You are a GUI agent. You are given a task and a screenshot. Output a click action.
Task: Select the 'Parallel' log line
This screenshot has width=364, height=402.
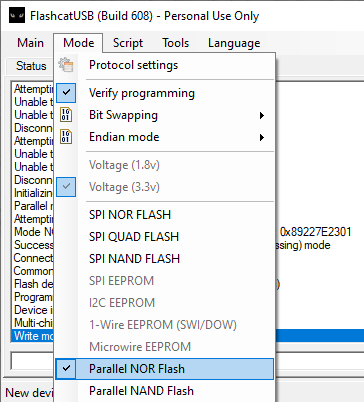[x=34, y=206]
